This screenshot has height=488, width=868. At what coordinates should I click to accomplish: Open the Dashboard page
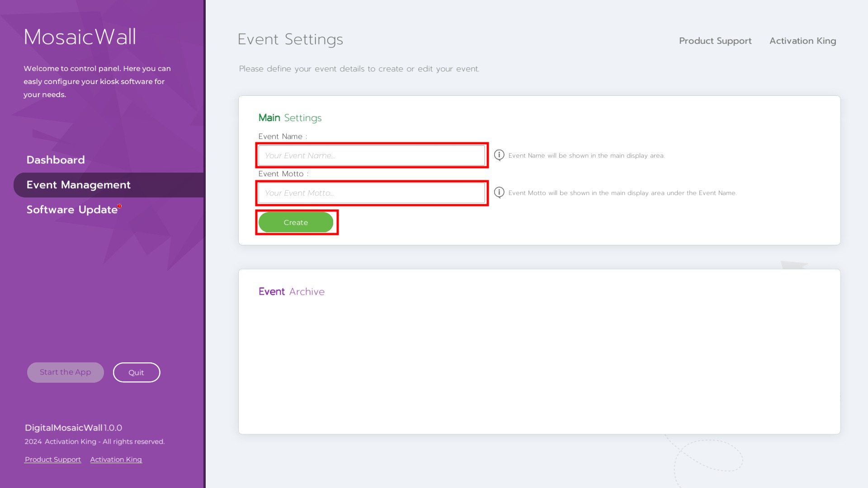tap(56, 160)
